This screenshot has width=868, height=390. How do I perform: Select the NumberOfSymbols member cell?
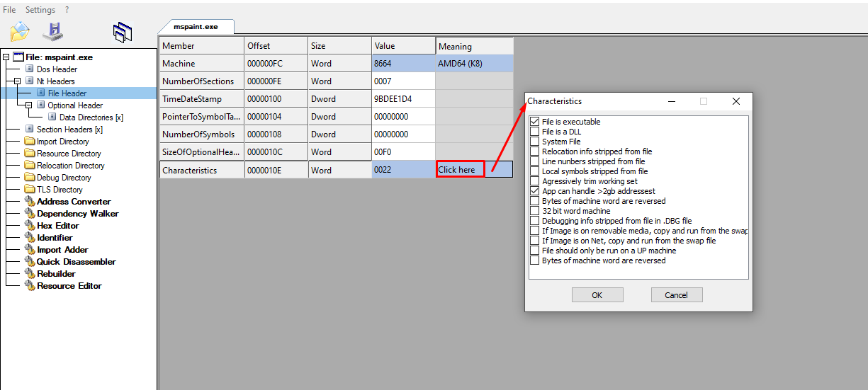pos(202,134)
